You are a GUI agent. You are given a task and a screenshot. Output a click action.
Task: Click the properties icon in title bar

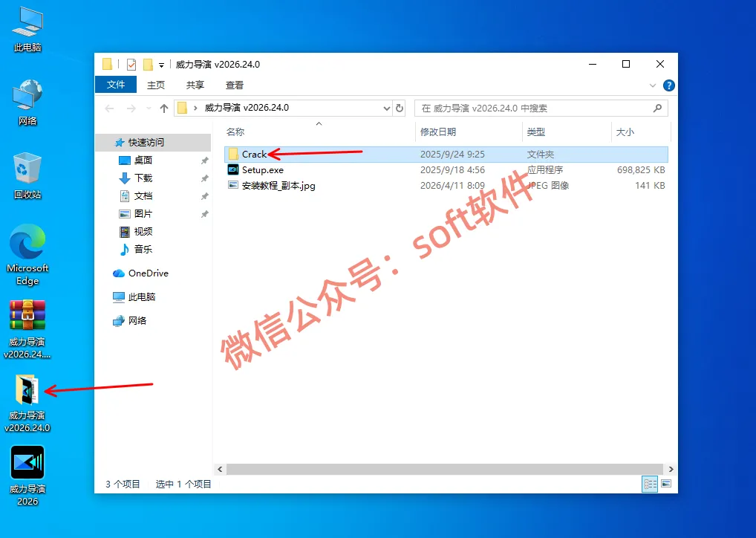pos(131,64)
